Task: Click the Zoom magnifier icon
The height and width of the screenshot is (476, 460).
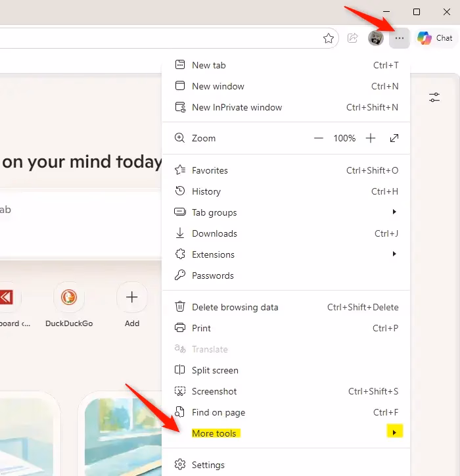Action: [x=179, y=138]
